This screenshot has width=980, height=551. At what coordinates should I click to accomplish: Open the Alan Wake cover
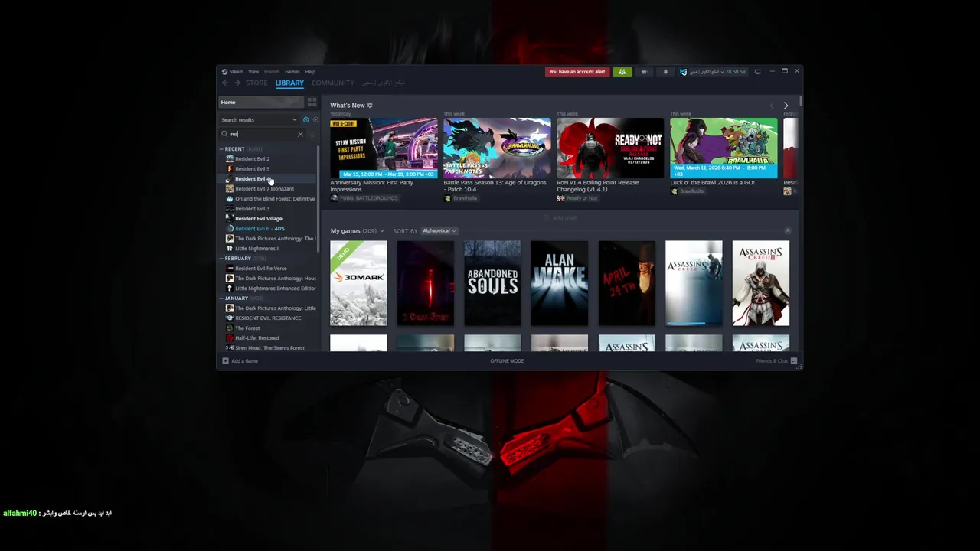coord(560,283)
